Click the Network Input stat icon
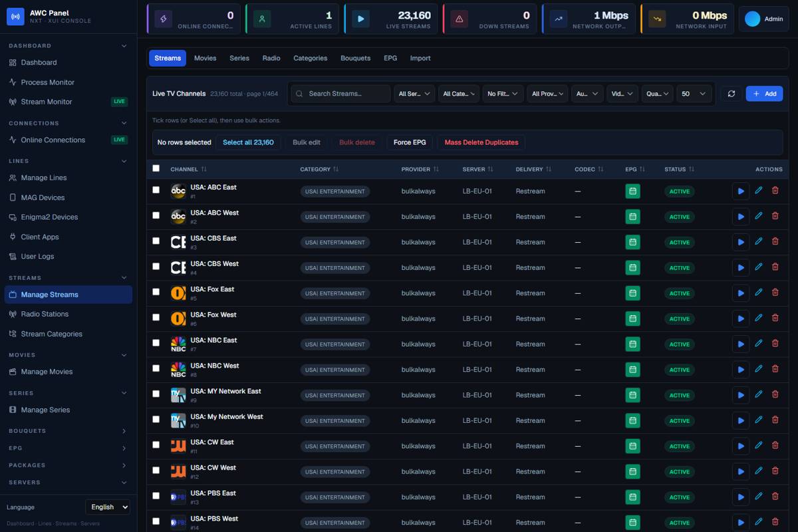 pyautogui.click(x=657, y=19)
